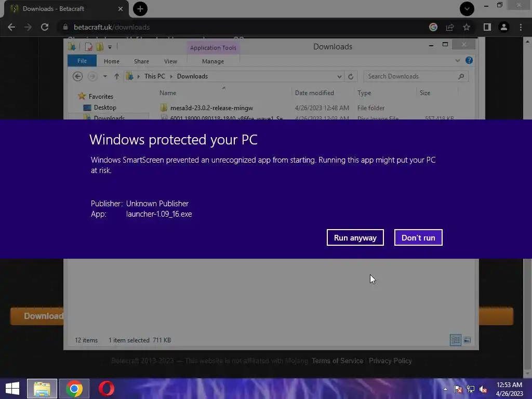Open Chrome from the taskbar
Image resolution: width=532 pixels, height=399 pixels.
(x=74, y=389)
